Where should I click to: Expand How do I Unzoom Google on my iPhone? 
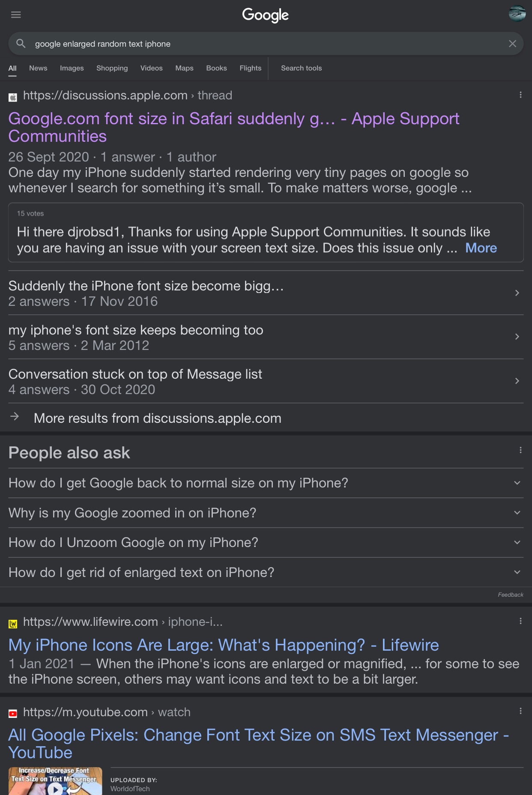point(266,542)
